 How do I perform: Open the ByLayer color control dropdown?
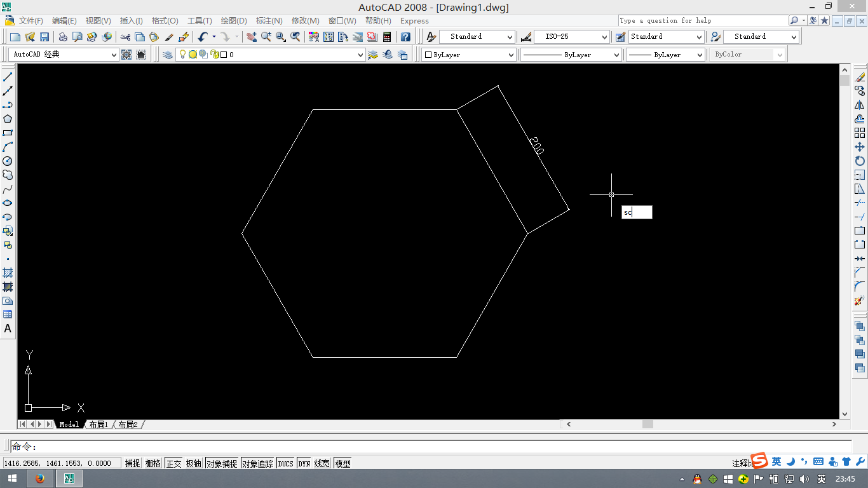(x=512, y=55)
